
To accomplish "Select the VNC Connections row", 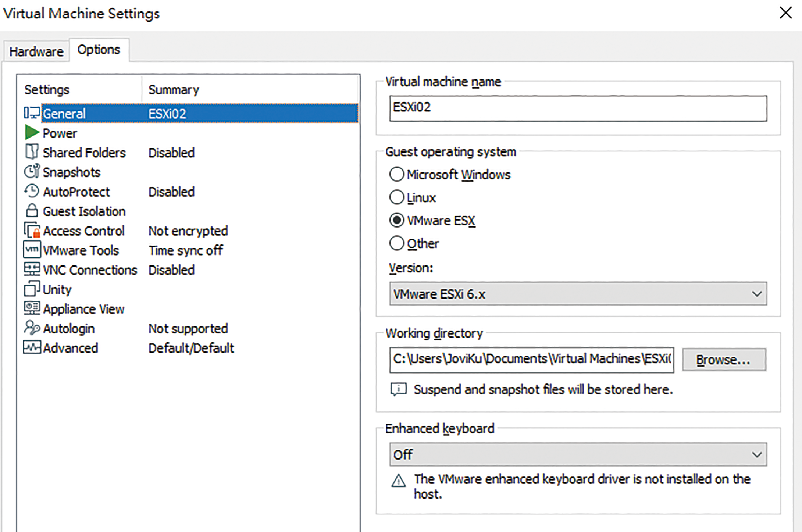I will pyautogui.click(x=190, y=269).
